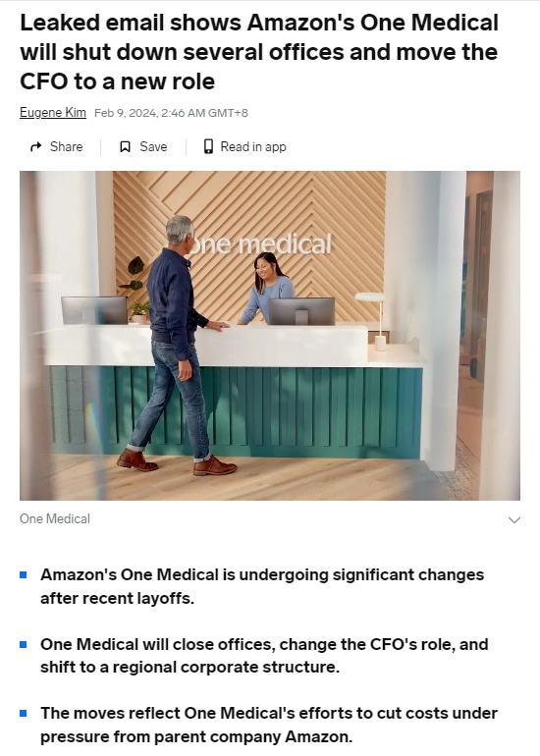Click the Save text label
540x756 pixels.
pyautogui.click(x=153, y=146)
